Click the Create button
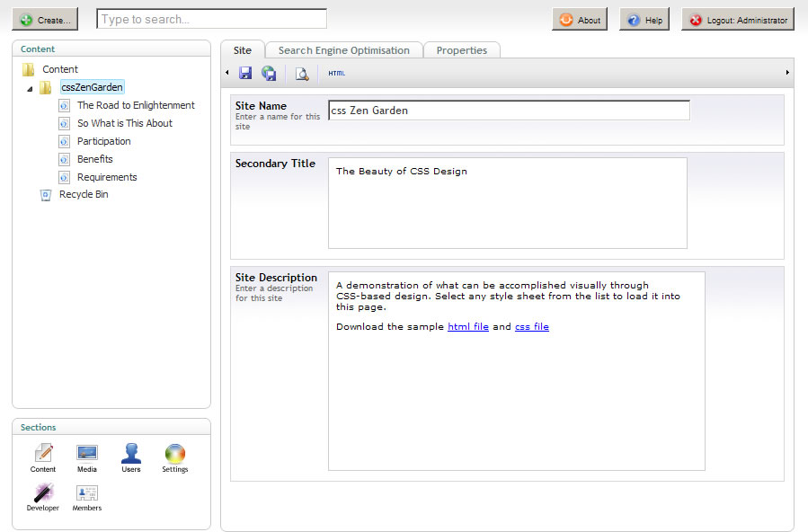This screenshot has width=808, height=532. tap(45, 20)
